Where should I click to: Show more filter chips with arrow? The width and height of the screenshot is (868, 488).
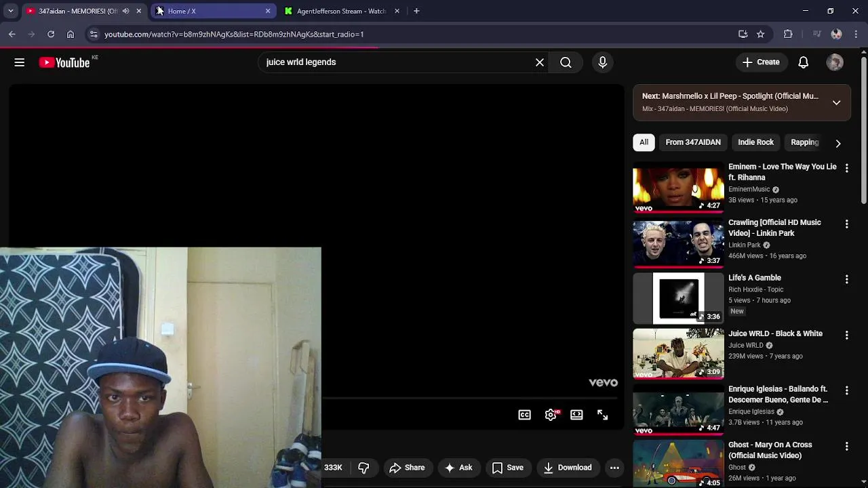838,143
